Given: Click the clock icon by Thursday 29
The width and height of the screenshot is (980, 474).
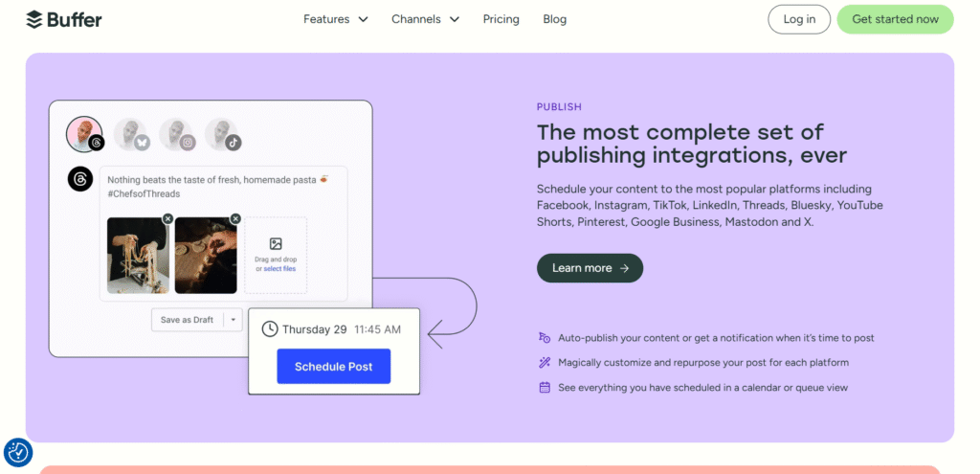Looking at the screenshot, I should click(269, 328).
